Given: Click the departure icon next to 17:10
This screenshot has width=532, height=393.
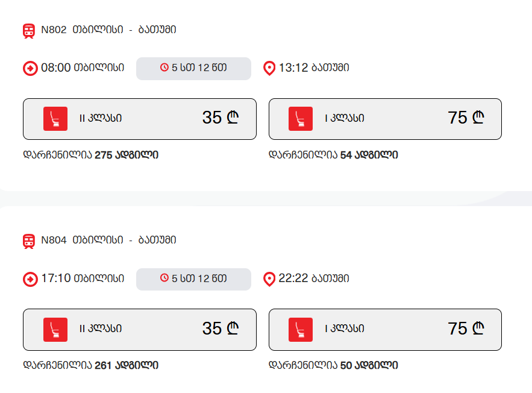Looking at the screenshot, I should tap(30, 279).
